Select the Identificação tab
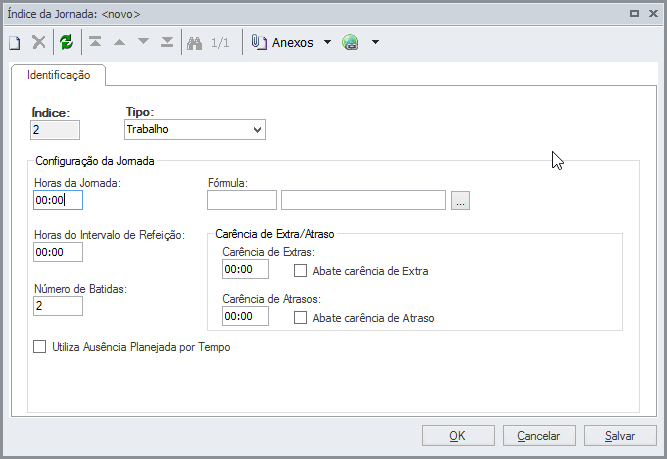Viewport: 667px width, 459px height. pyautogui.click(x=58, y=75)
